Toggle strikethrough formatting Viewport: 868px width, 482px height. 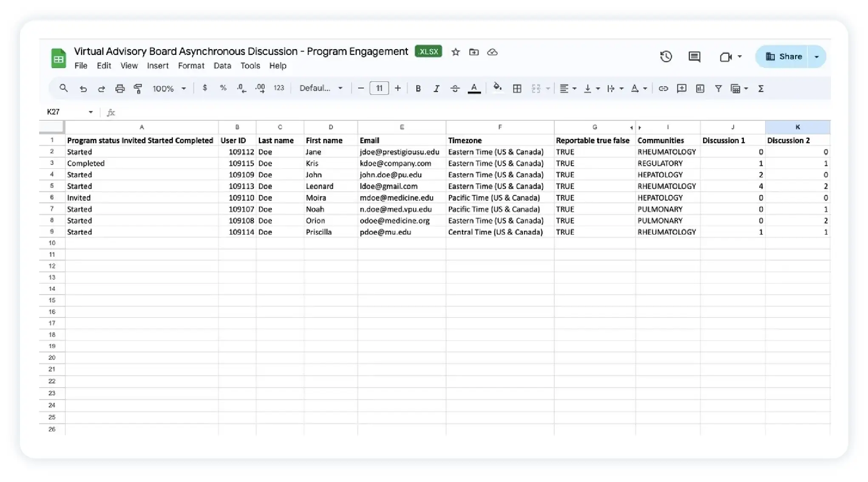point(455,88)
